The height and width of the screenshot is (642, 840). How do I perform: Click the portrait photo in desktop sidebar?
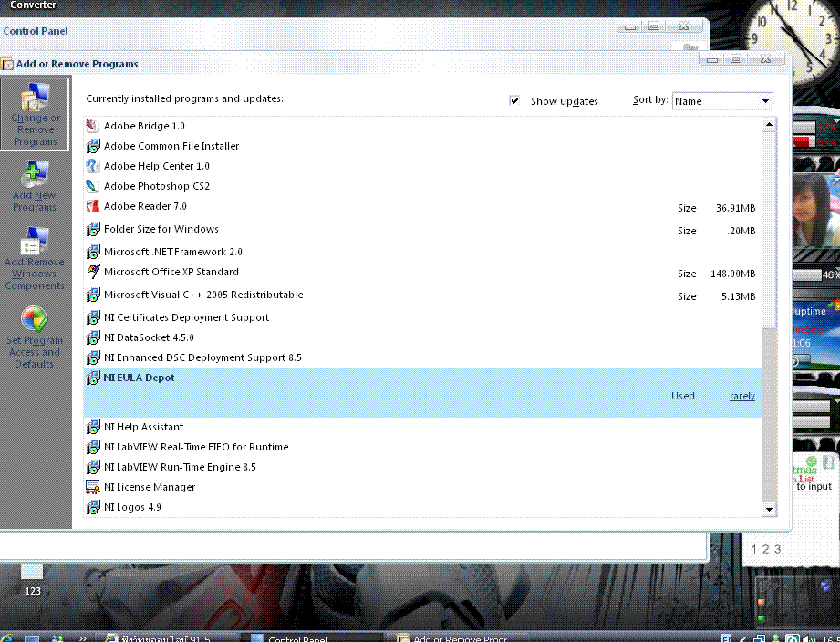(x=816, y=210)
